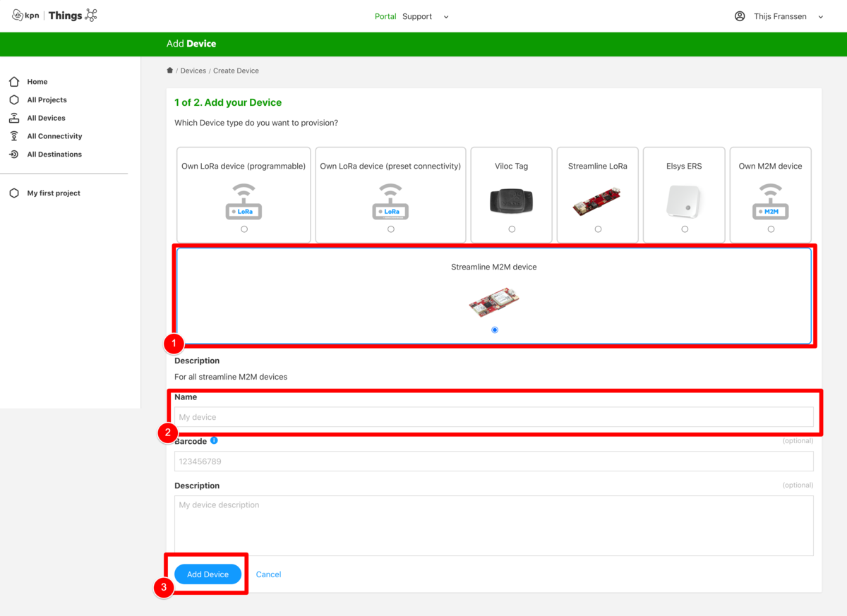Open the Portal menu item
The image size is (847, 616).
pos(385,16)
